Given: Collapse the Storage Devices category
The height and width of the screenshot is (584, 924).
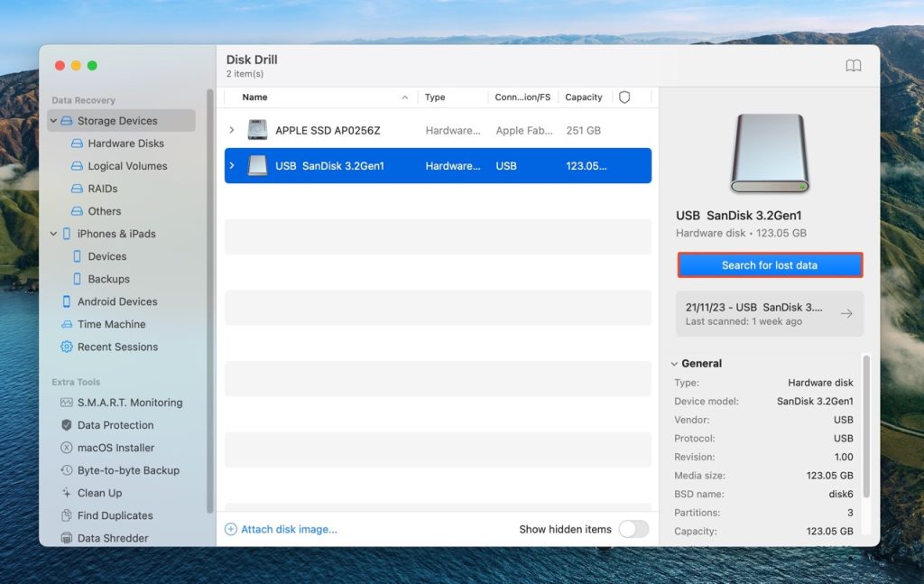Looking at the screenshot, I should pos(51,120).
